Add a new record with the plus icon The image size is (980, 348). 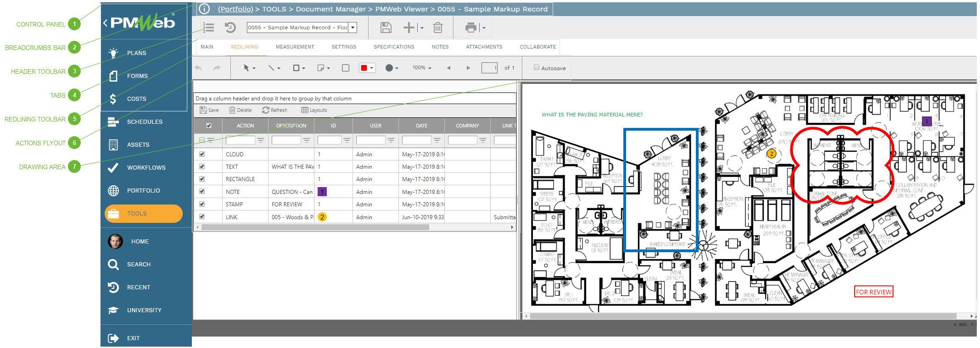click(x=409, y=28)
